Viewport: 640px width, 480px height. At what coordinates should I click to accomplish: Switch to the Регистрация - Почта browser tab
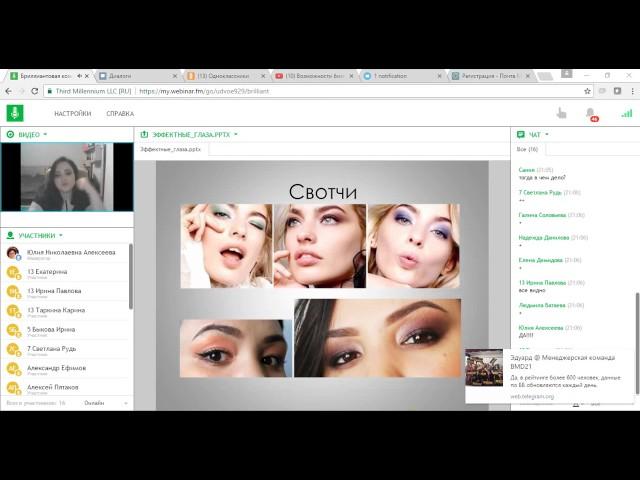coord(490,76)
